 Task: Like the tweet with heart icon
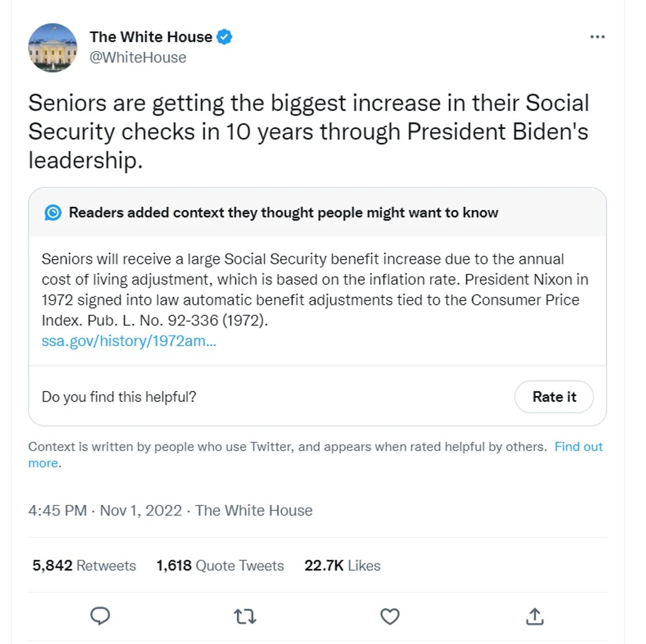tap(389, 616)
